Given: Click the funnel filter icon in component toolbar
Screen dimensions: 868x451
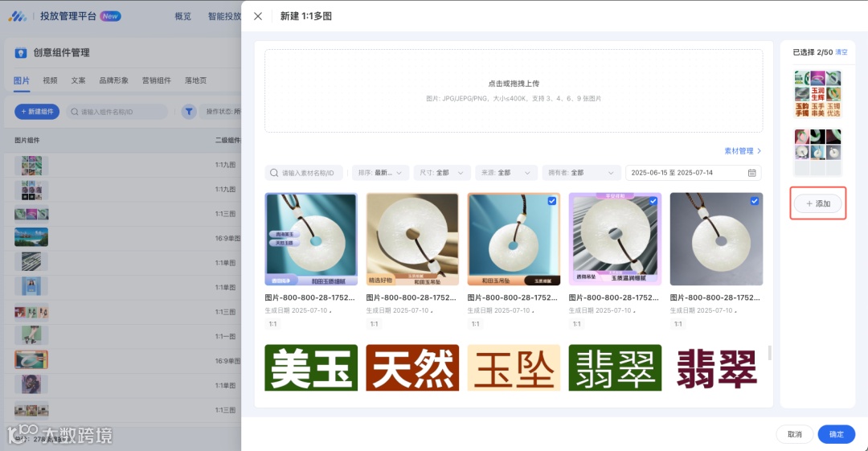Looking at the screenshot, I should (x=189, y=112).
